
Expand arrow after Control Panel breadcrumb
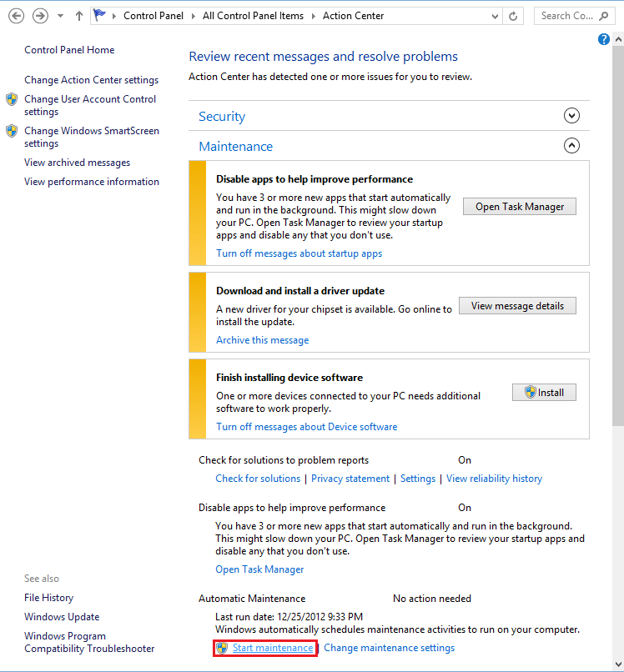click(194, 17)
